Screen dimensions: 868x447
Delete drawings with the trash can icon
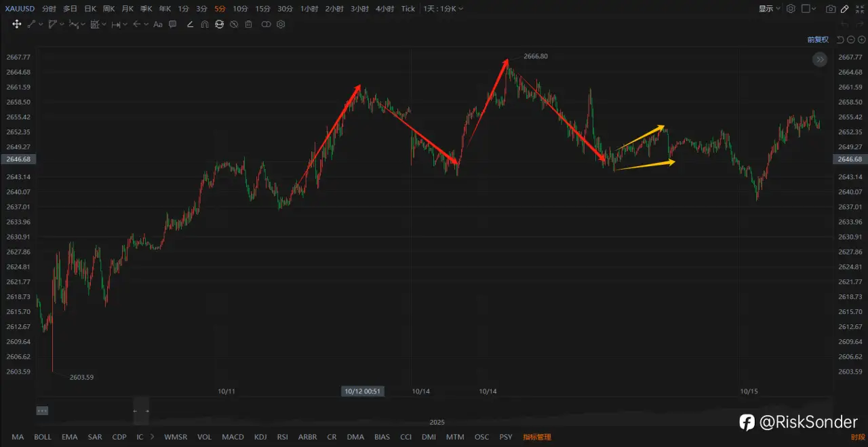point(248,24)
